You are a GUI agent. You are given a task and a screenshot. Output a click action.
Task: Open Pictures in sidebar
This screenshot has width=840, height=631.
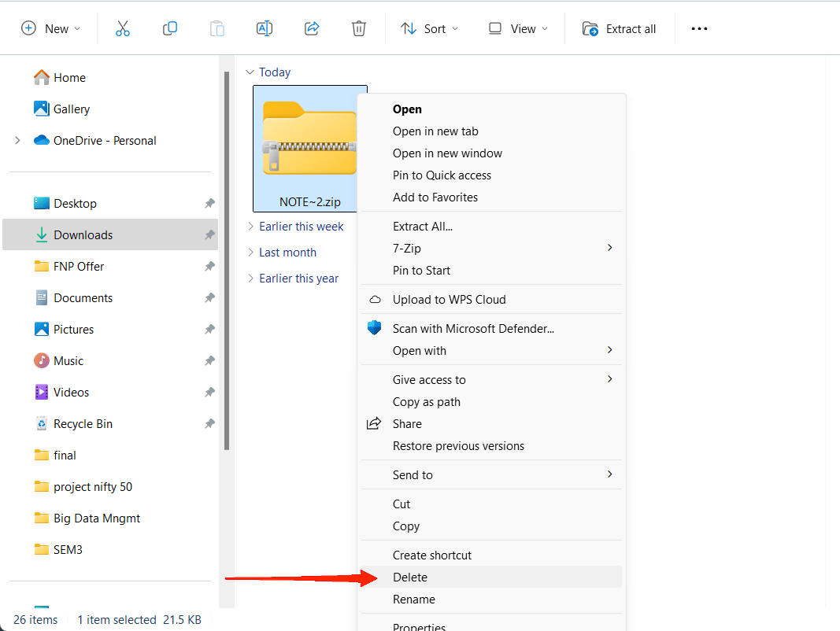pos(64,329)
